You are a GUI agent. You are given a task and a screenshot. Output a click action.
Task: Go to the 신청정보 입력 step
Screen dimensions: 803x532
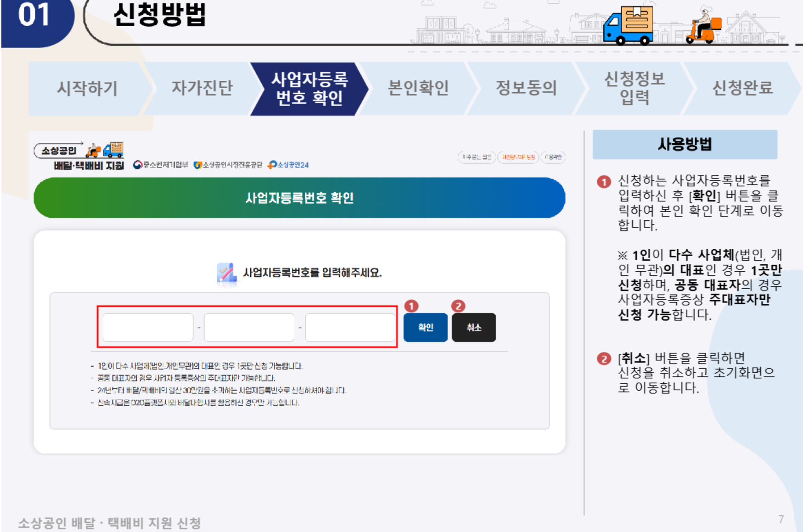635,88
